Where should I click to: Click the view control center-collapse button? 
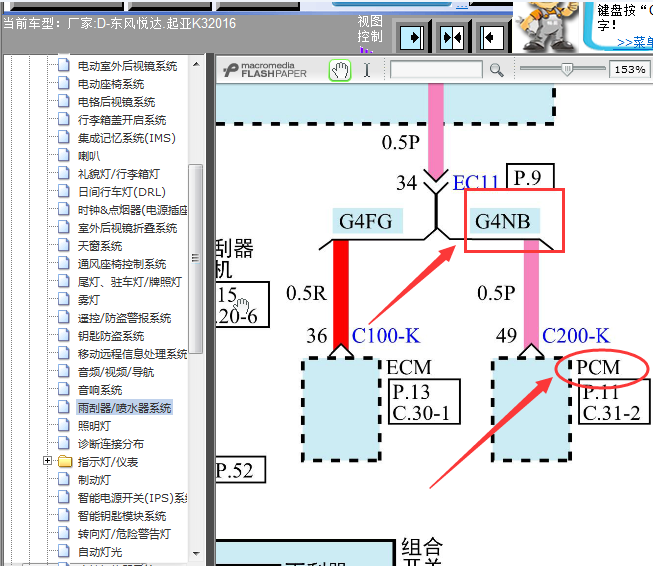(x=452, y=38)
